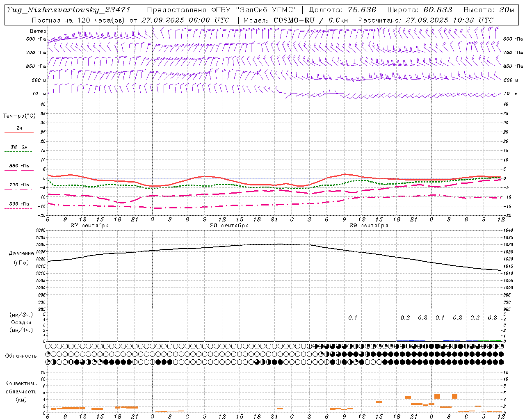Select the '(гПа)' unit under Давление
Viewport: 525px width, 420px height.
pos(21,263)
